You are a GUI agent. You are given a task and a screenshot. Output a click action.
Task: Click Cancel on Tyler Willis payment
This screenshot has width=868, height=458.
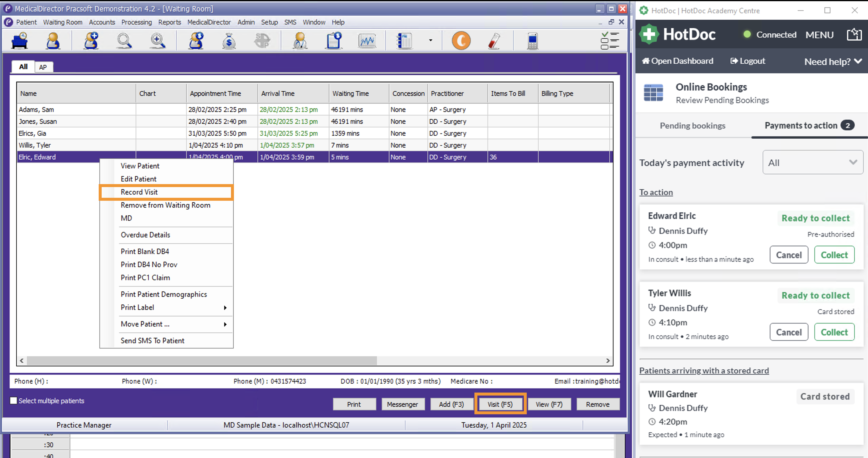788,332
